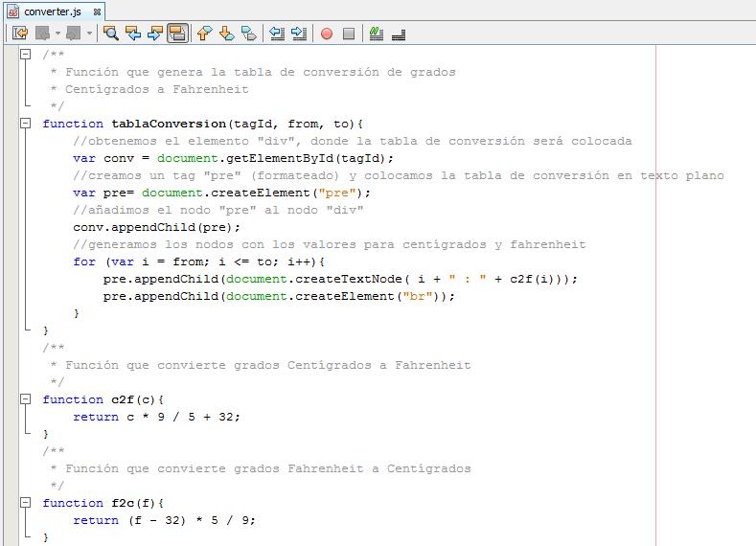This screenshot has height=546, width=756.
Task: Toggle bookmark on the current line
Action: coord(249,34)
